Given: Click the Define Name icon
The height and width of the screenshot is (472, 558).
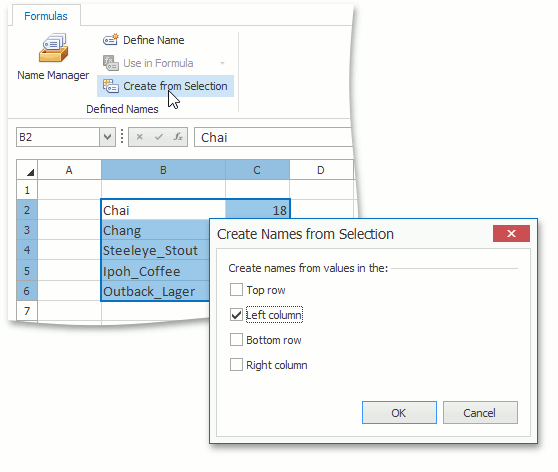Looking at the screenshot, I should point(110,40).
